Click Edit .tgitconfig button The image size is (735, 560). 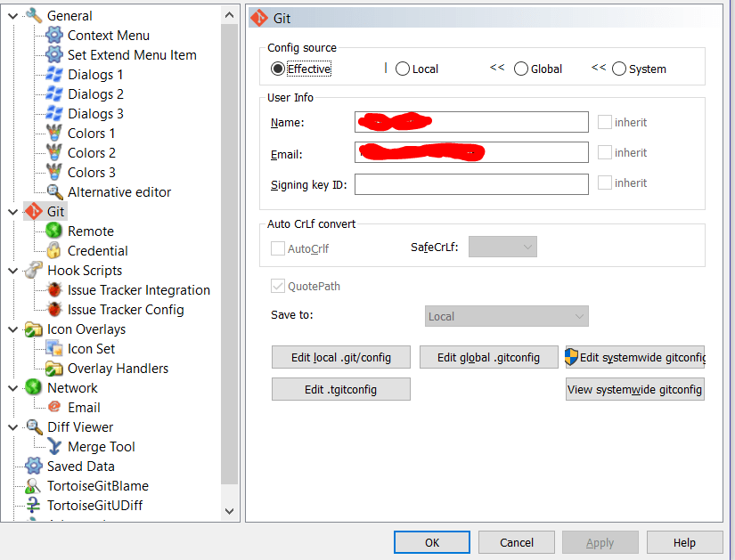tap(341, 389)
